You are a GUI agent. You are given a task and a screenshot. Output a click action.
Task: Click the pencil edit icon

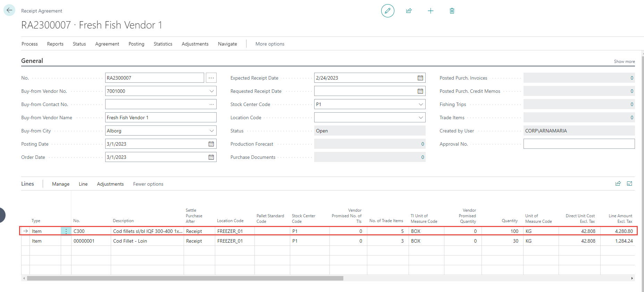point(387,11)
